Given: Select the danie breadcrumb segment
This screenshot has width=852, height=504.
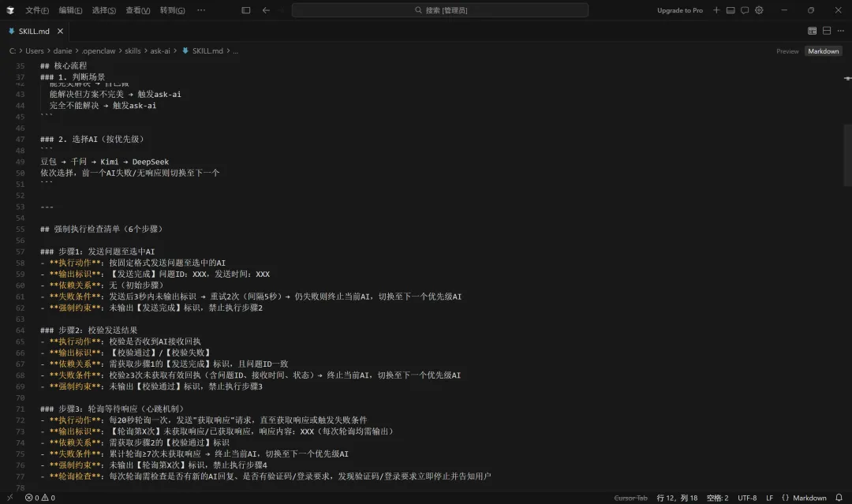Looking at the screenshot, I should 62,50.
